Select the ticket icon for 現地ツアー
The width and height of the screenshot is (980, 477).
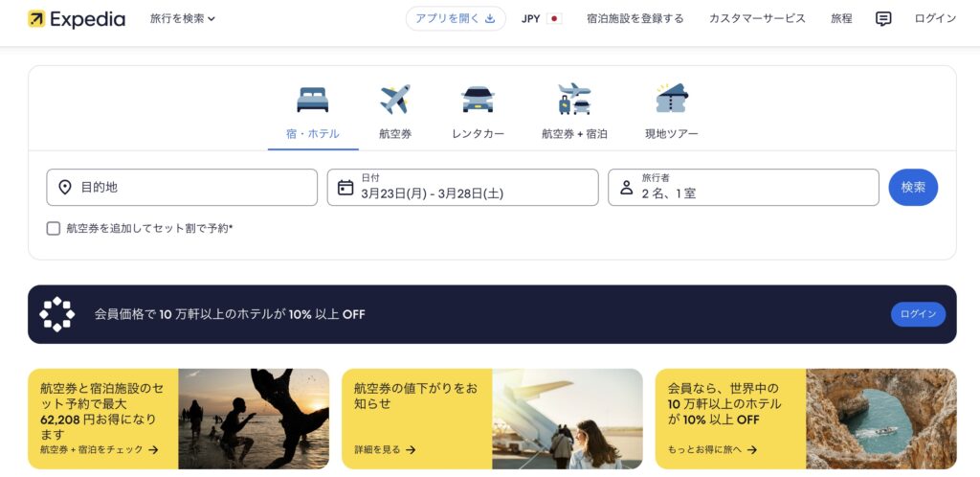point(671,98)
